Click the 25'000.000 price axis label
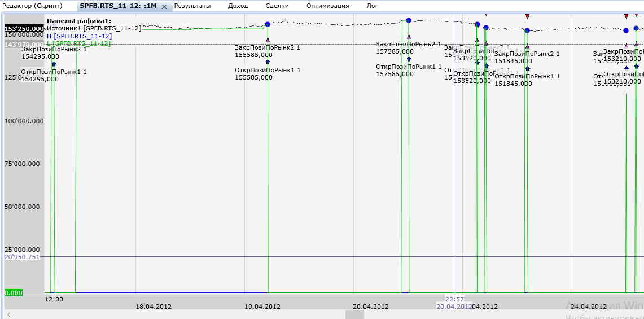Screen dimensions: 644x319 point(22,250)
